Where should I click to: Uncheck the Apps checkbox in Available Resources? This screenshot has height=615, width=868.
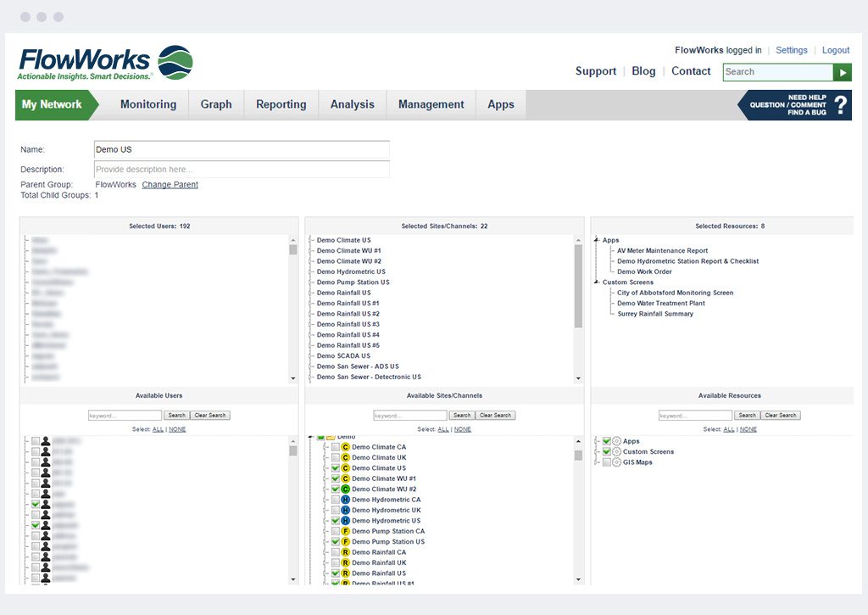tap(607, 442)
